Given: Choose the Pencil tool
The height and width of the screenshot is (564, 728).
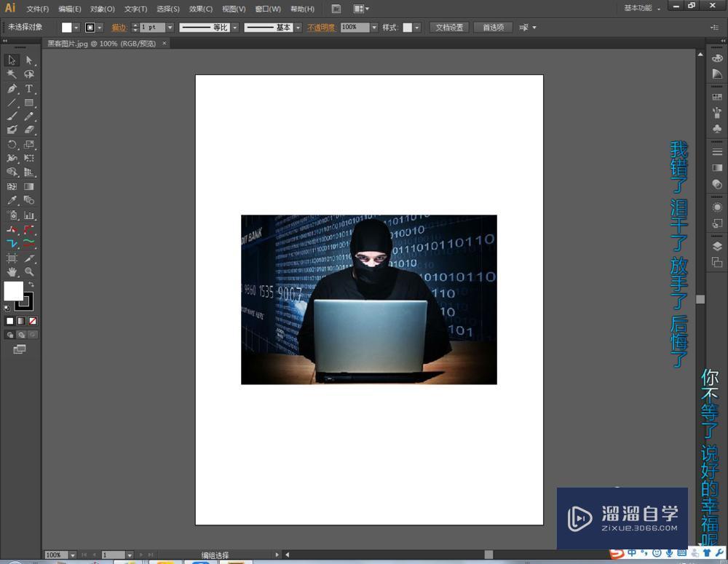Looking at the screenshot, I should [29, 116].
